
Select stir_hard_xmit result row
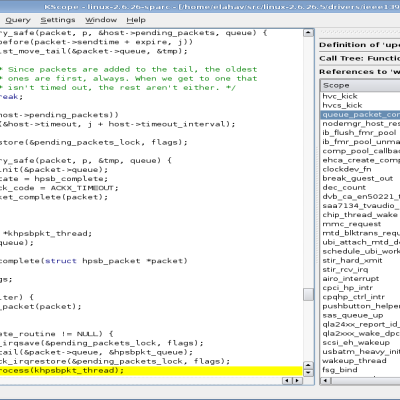[360, 260]
